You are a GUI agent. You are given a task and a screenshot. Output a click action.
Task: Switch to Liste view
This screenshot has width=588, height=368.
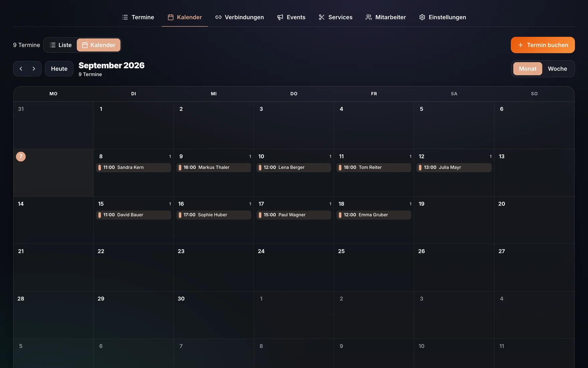click(60, 45)
